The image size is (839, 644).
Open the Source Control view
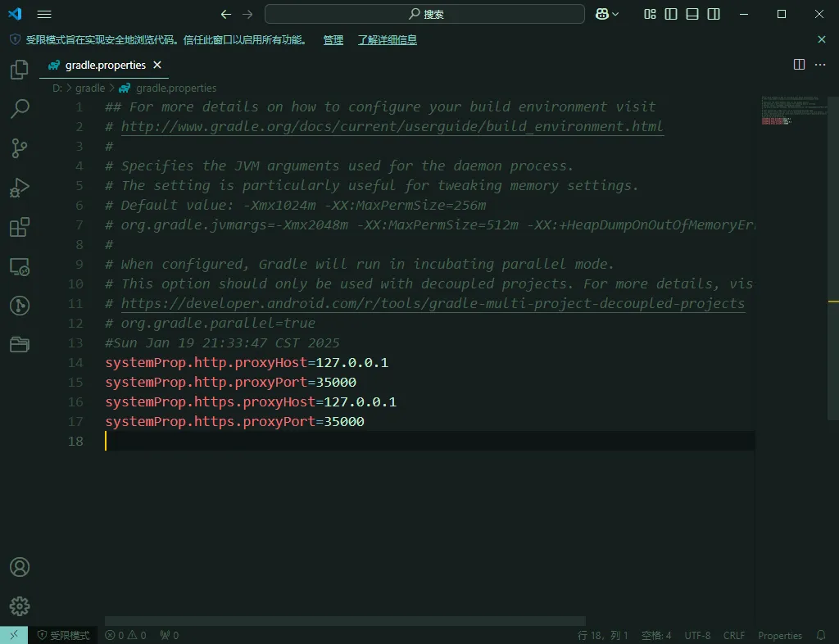pyautogui.click(x=20, y=148)
